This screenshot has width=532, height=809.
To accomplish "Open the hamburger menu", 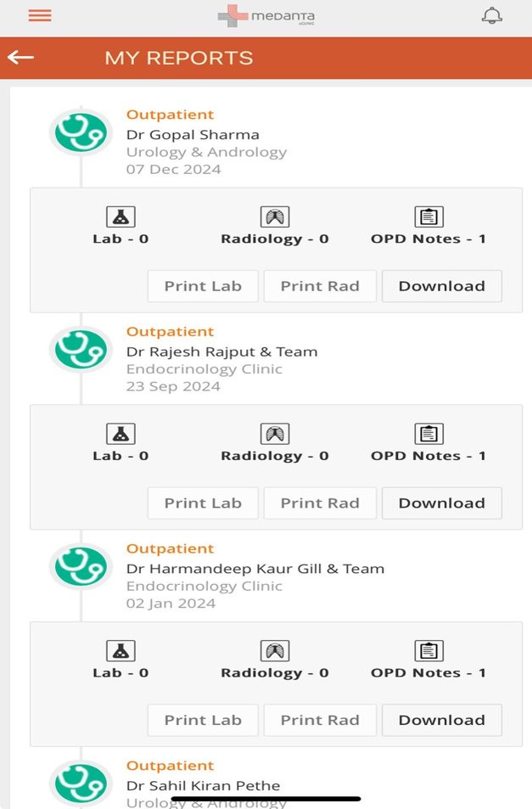I will point(40,15).
